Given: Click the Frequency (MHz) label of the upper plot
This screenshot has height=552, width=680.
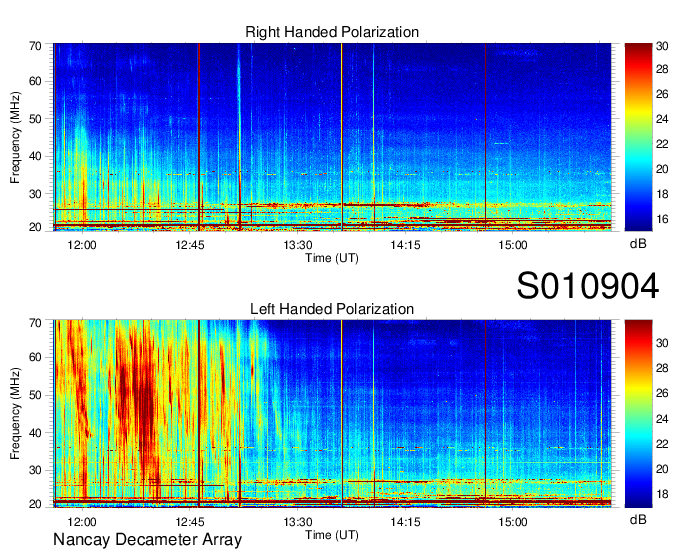Looking at the screenshot, I should [x=15, y=137].
